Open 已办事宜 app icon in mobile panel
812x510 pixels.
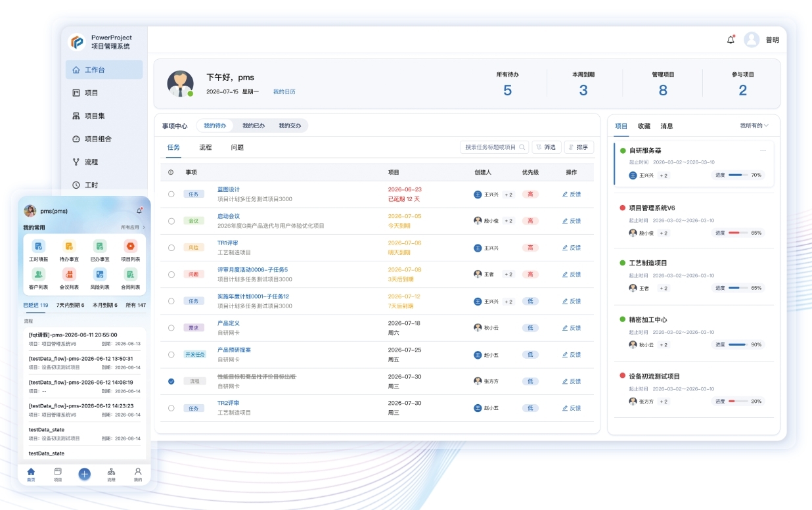(x=100, y=246)
